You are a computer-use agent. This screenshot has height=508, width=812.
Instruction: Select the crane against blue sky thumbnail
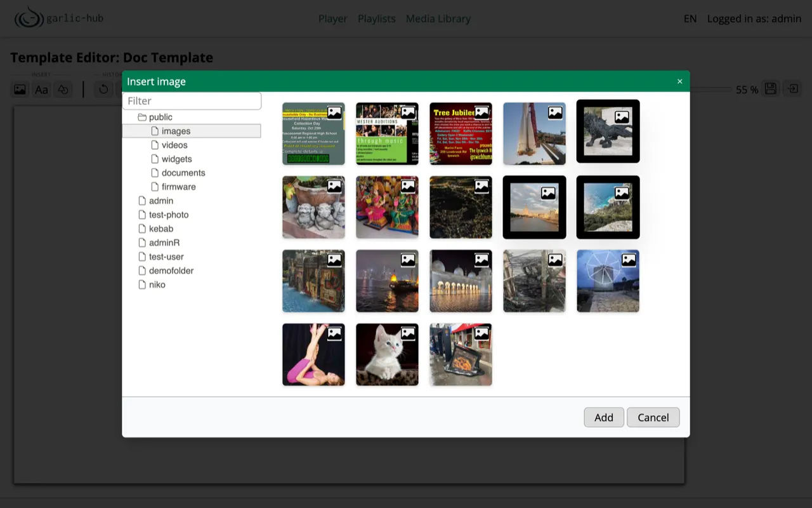pyautogui.click(x=534, y=133)
